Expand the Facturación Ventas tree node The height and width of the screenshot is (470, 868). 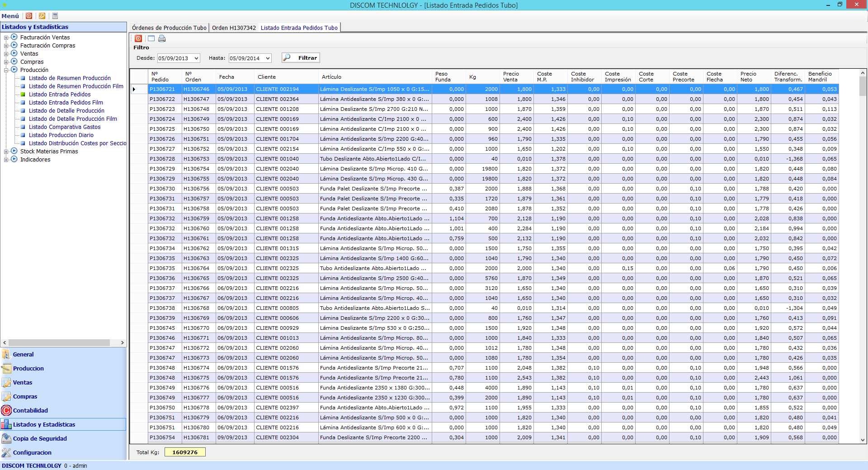click(x=6, y=38)
